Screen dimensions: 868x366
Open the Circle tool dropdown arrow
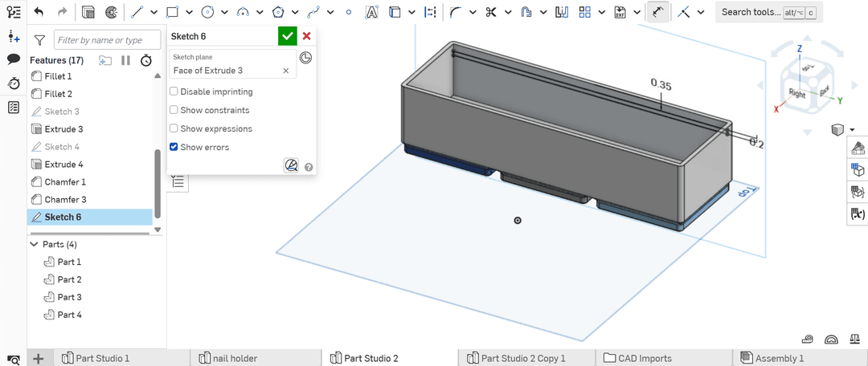pyautogui.click(x=224, y=12)
